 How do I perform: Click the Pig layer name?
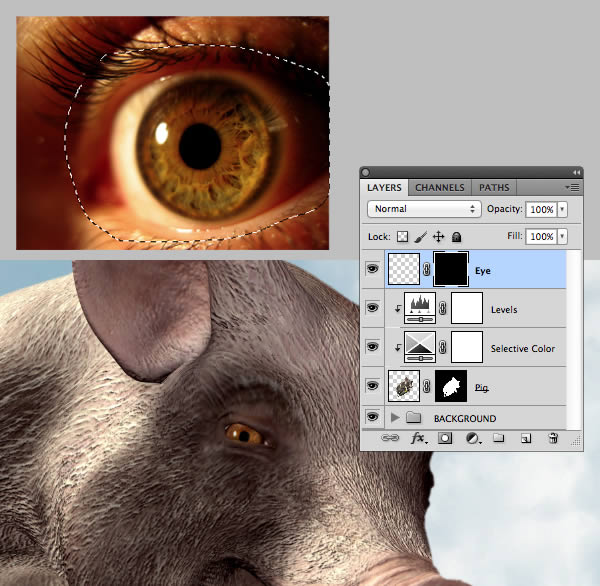click(481, 388)
